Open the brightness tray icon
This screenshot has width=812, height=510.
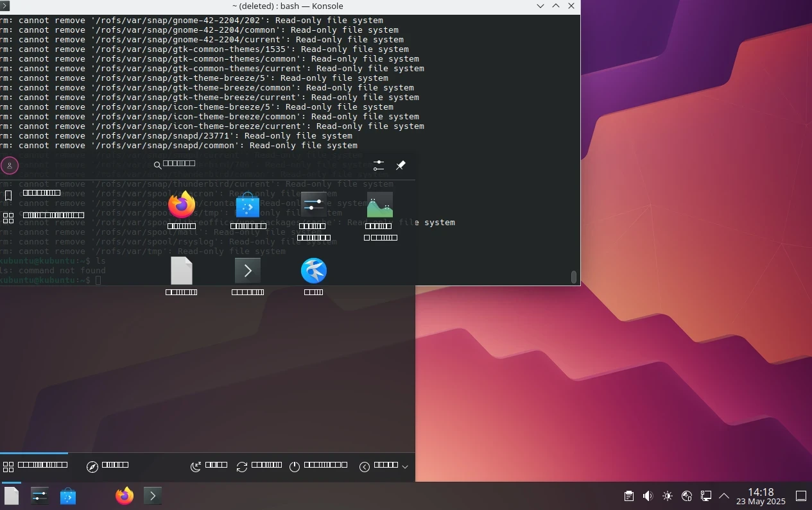tap(668, 496)
